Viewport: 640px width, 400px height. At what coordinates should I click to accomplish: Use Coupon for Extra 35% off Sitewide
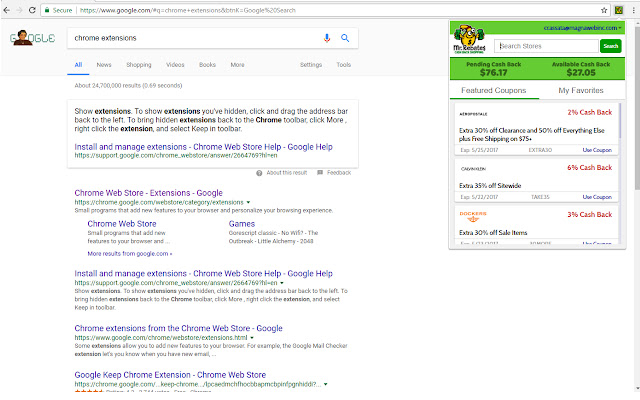597,197
